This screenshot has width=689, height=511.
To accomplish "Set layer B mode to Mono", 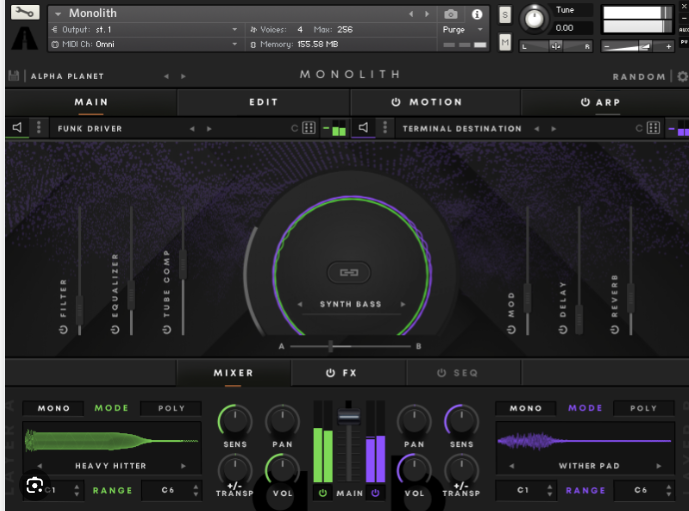I will tap(526, 408).
